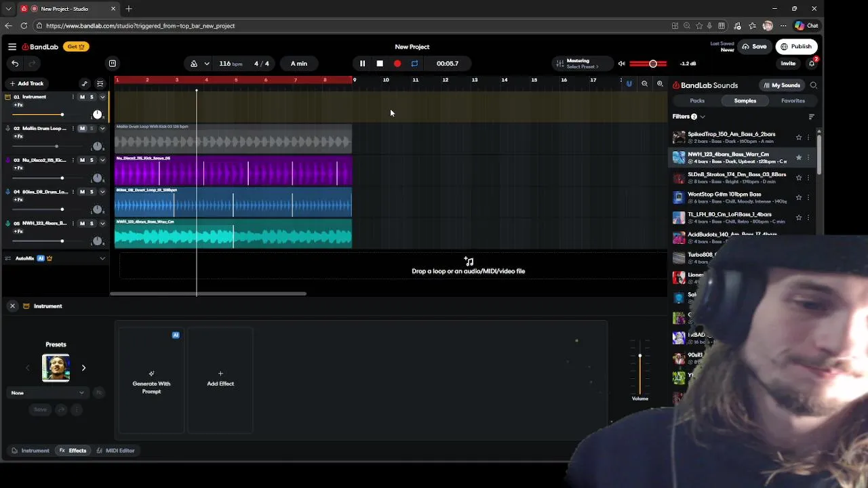This screenshot has width=868, height=488.
Task: Open the MIDI Editor bottom tab
Action: pyautogui.click(x=115, y=451)
